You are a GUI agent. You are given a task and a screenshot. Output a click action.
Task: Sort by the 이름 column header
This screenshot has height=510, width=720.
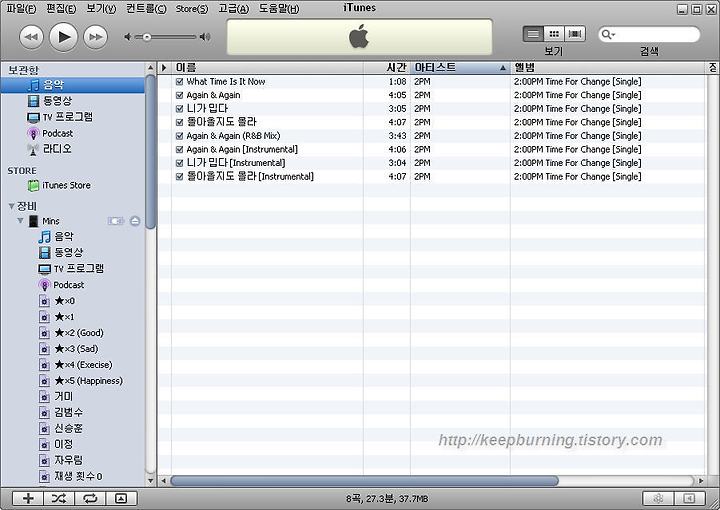(268, 68)
